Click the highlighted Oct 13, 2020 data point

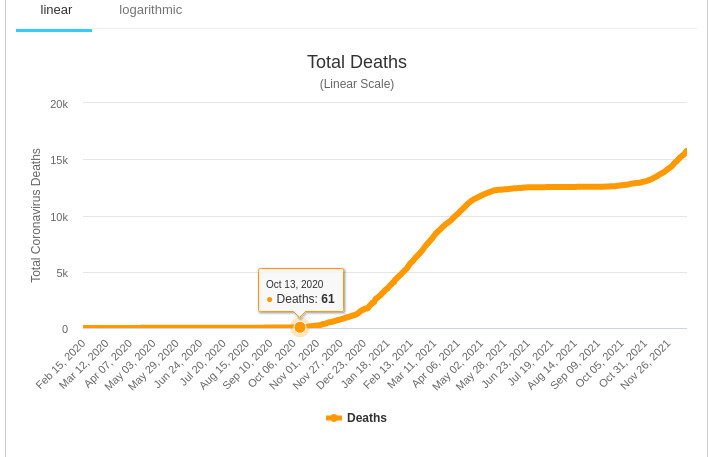tap(300, 327)
